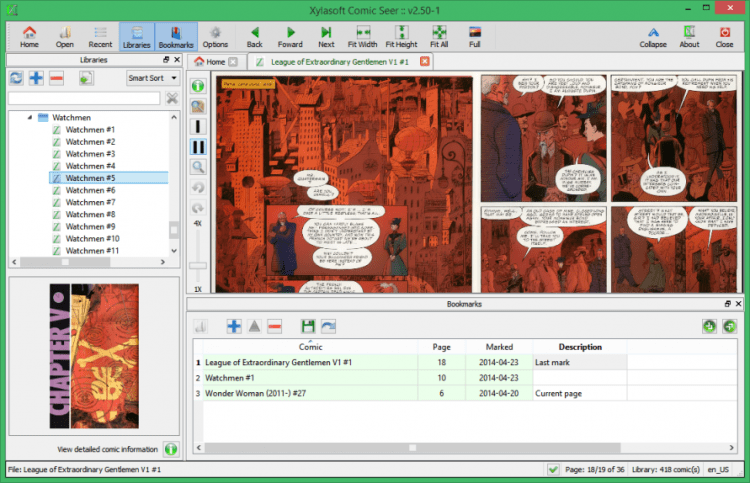Image resolution: width=750 pixels, height=483 pixels.
Task: Add a new library with the plus icon
Action: pyautogui.click(x=36, y=78)
